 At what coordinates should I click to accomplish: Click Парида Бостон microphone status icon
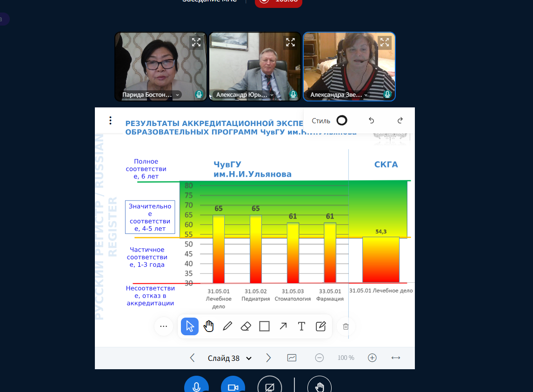tap(199, 94)
